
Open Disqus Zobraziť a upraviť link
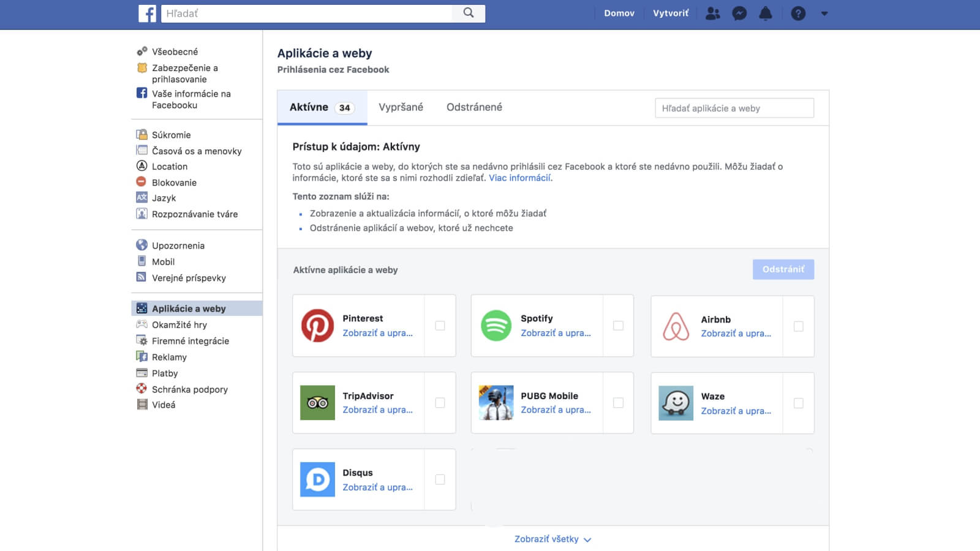pos(377,487)
